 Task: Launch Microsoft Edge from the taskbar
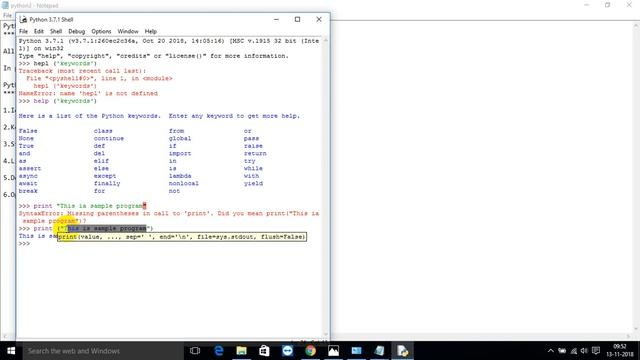click(x=218, y=351)
